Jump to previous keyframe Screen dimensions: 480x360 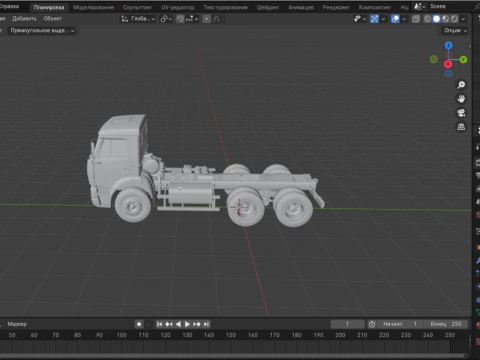169,324
